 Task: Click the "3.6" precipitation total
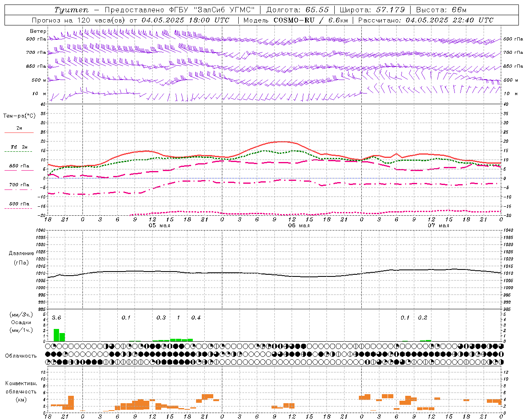tap(57, 318)
